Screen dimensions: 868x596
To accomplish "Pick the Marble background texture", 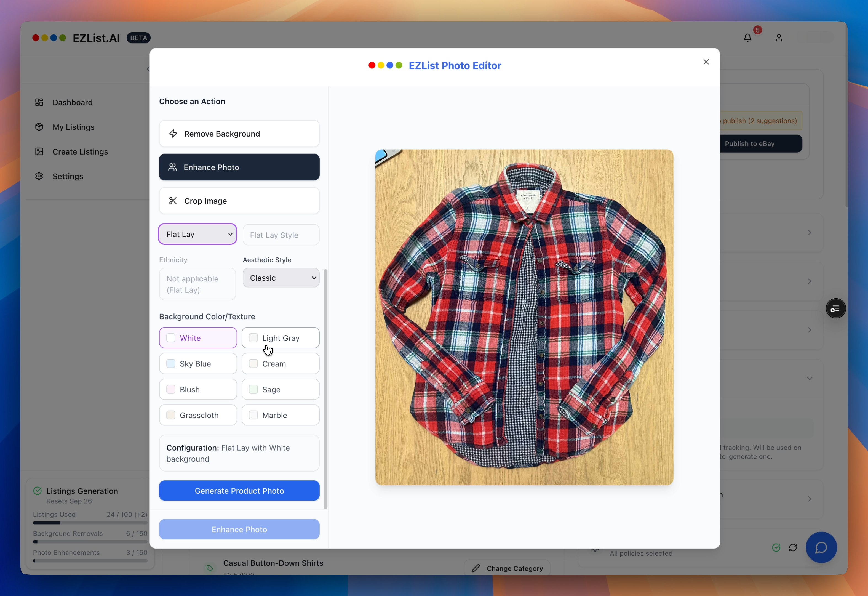I will (x=280, y=415).
